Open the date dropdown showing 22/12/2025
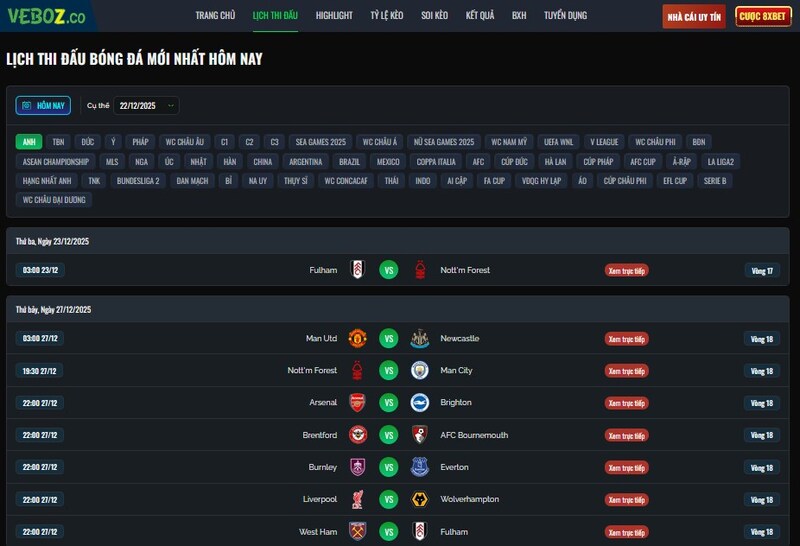 click(x=146, y=106)
